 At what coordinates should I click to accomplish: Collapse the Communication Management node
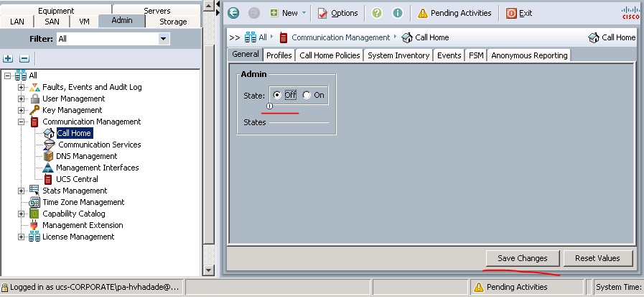point(21,122)
